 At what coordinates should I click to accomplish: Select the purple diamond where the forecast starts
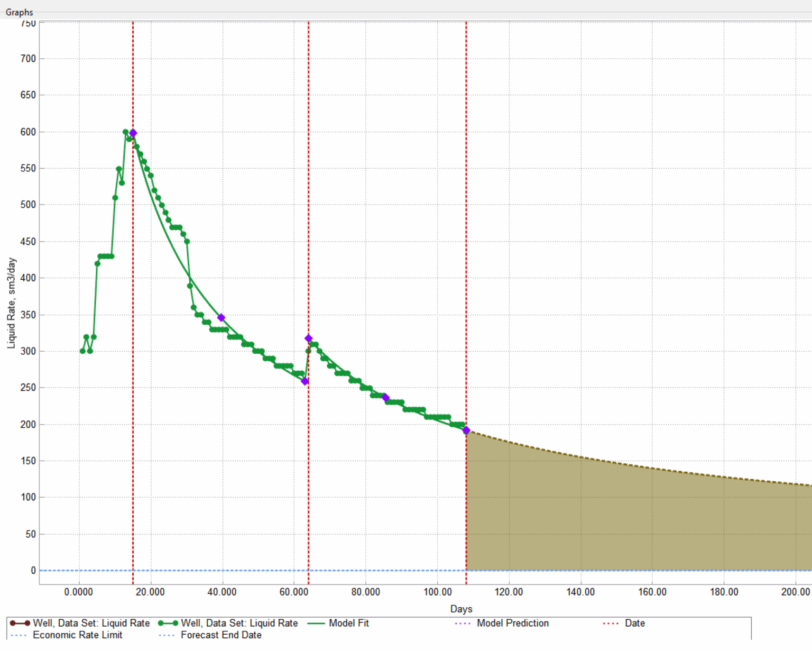[466, 431]
